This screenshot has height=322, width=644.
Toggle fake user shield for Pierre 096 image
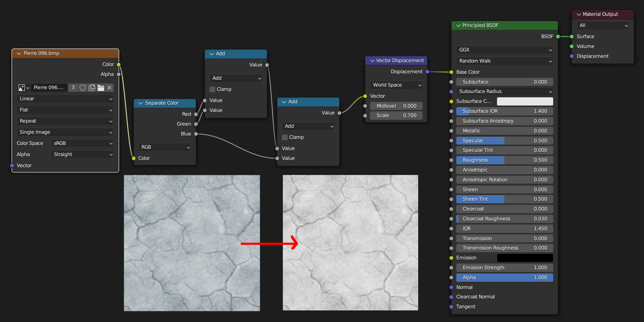coord(83,87)
